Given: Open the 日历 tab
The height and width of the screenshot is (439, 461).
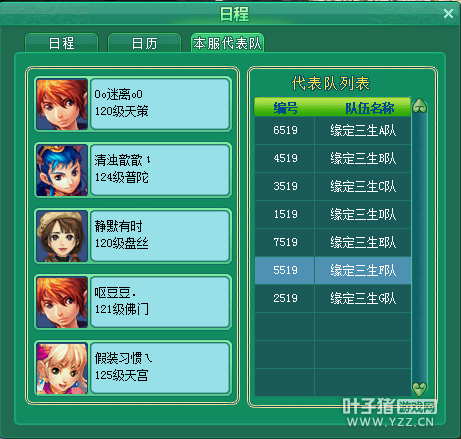Looking at the screenshot, I should point(144,43).
